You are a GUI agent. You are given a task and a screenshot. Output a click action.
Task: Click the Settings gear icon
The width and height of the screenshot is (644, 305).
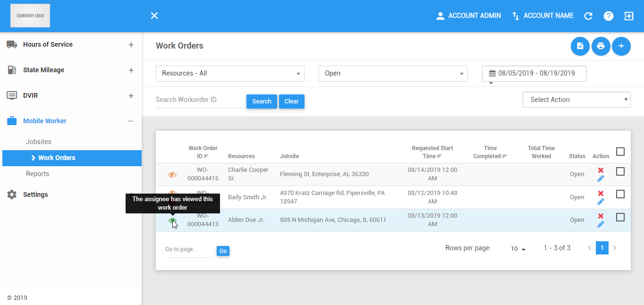point(12,195)
